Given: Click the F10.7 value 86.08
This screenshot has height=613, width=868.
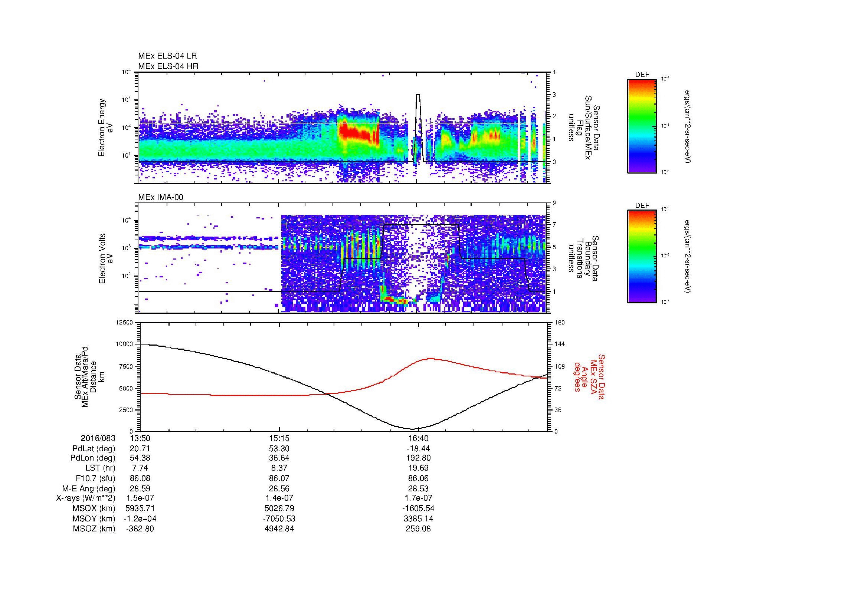Looking at the screenshot, I should (140, 478).
